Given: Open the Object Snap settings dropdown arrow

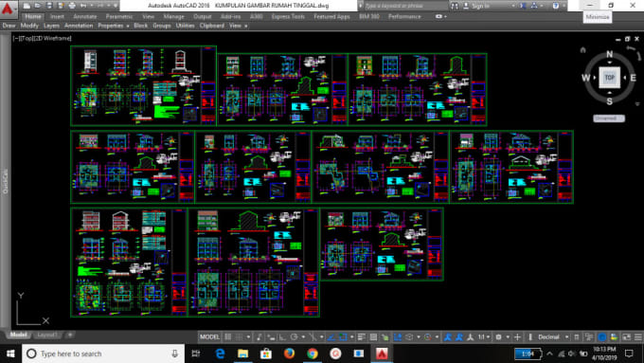Looking at the screenshot, I should pos(352,337).
